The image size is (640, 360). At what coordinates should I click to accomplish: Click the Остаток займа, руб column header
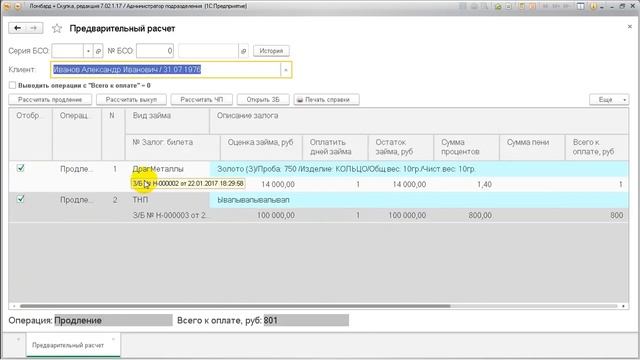tap(401, 147)
